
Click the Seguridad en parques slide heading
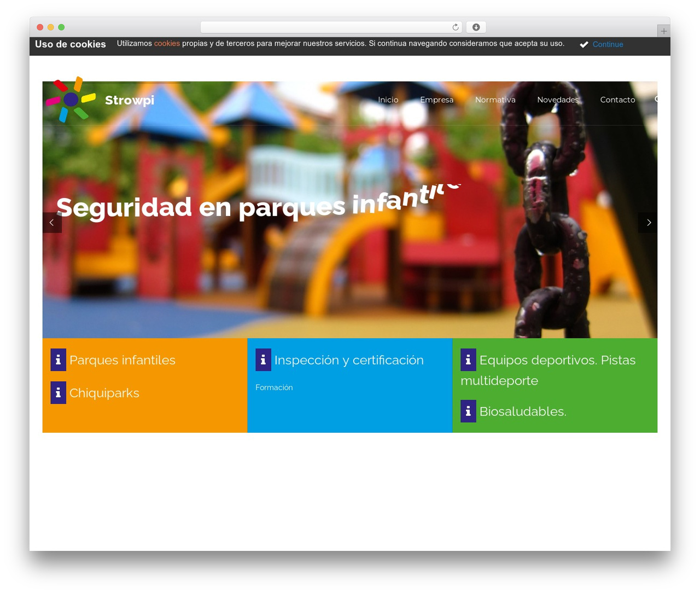point(259,202)
